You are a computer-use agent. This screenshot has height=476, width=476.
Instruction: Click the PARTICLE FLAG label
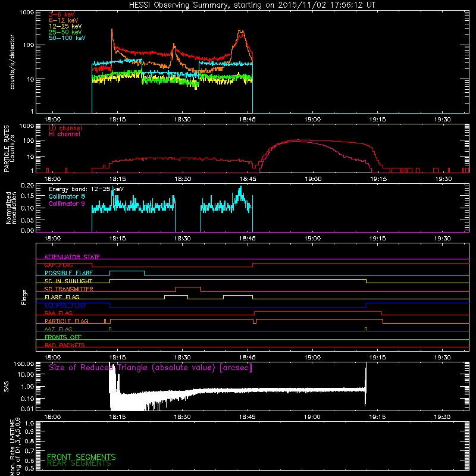pyautogui.click(x=67, y=321)
